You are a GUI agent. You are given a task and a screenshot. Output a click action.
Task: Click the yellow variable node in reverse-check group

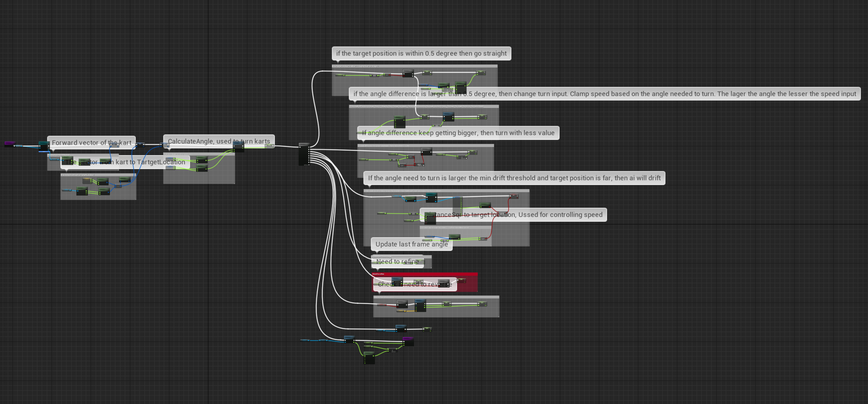click(x=401, y=311)
